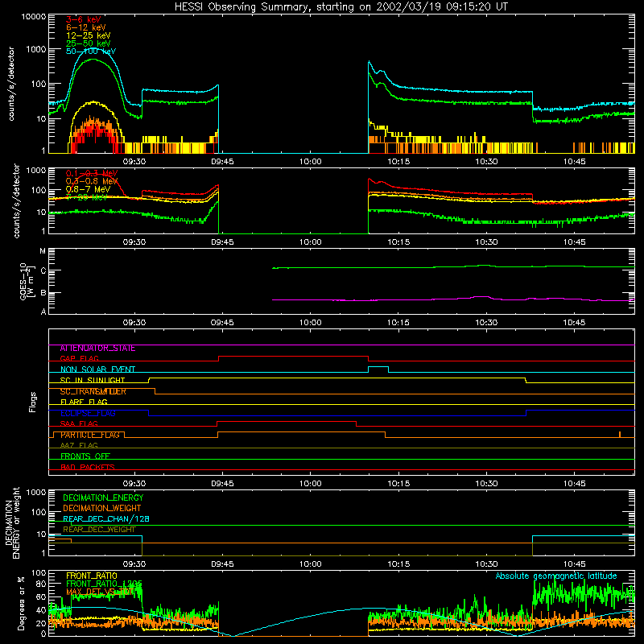
Task: Click the 10:45 tick under the decimation panel
Action: (574, 564)
